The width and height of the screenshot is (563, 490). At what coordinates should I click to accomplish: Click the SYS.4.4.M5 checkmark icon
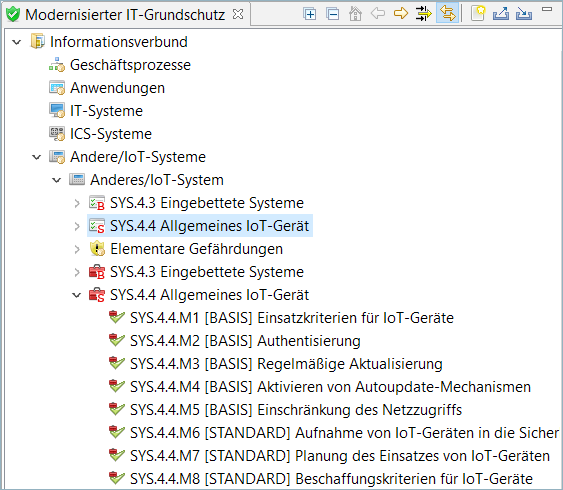tap(117, 409)
